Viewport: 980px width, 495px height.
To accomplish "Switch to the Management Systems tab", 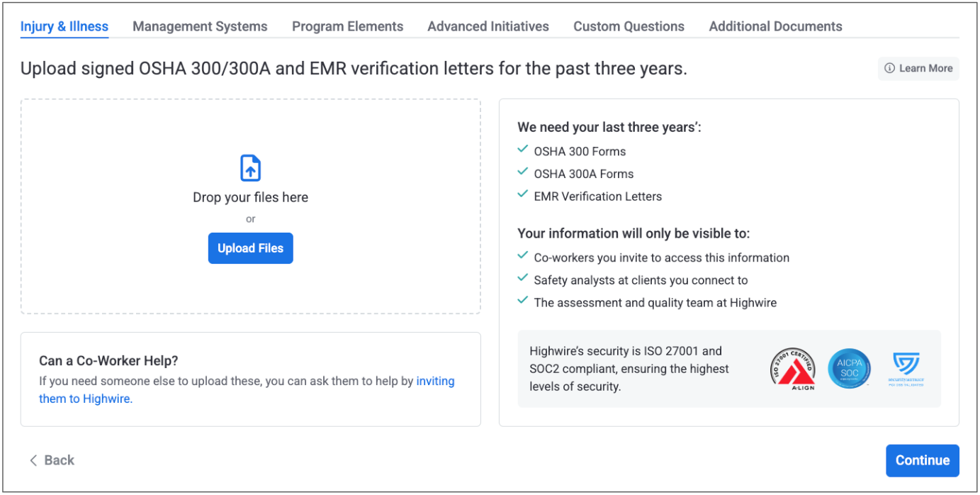I will 200,27.
